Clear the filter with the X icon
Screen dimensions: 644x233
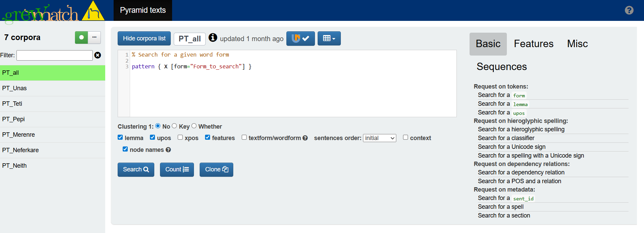(98, 55)
